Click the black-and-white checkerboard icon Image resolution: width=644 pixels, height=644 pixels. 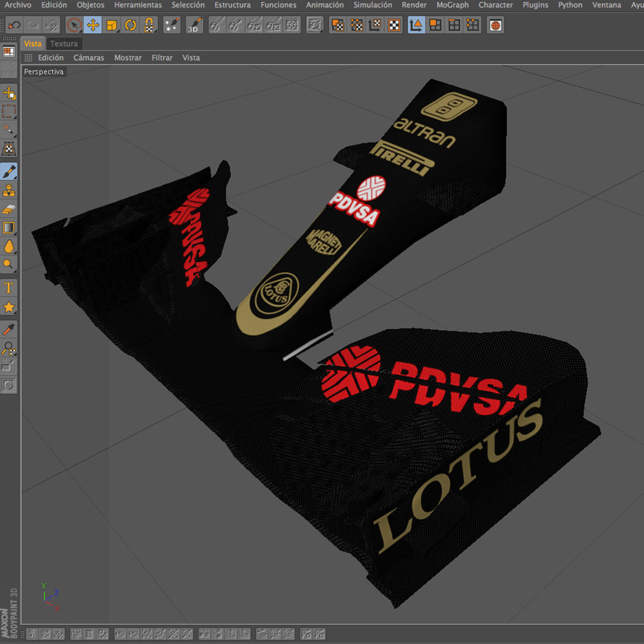(394, 25)
